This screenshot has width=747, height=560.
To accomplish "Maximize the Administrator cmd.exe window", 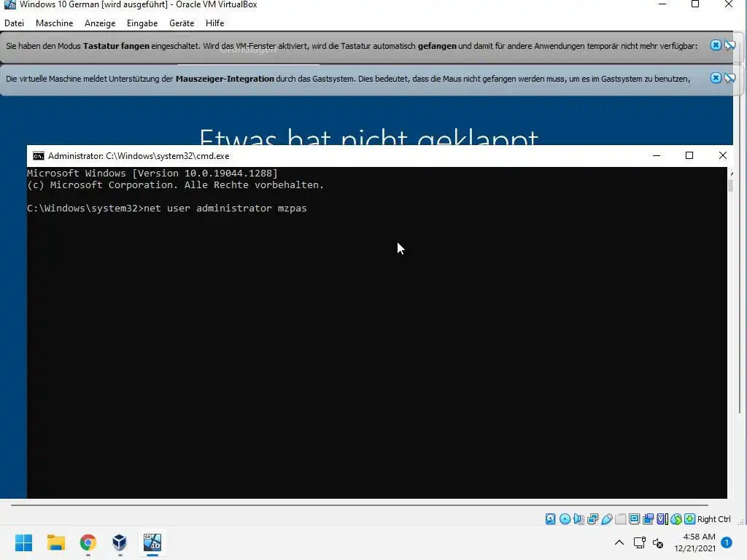I will pos(689,156).
